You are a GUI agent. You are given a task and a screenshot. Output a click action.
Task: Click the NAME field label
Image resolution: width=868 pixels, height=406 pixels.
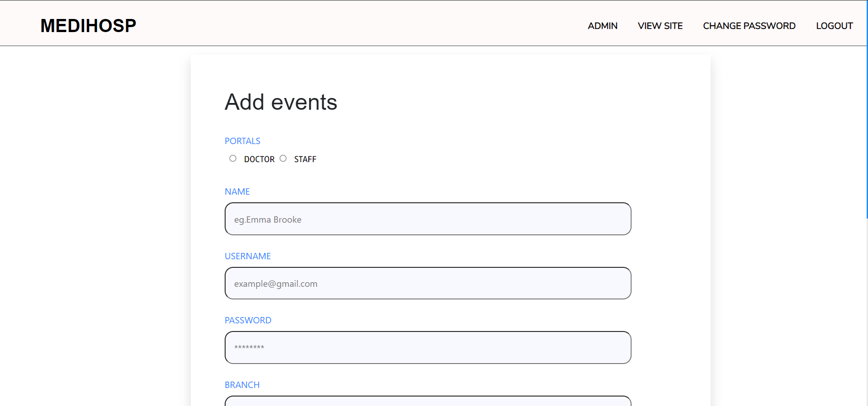237,191
